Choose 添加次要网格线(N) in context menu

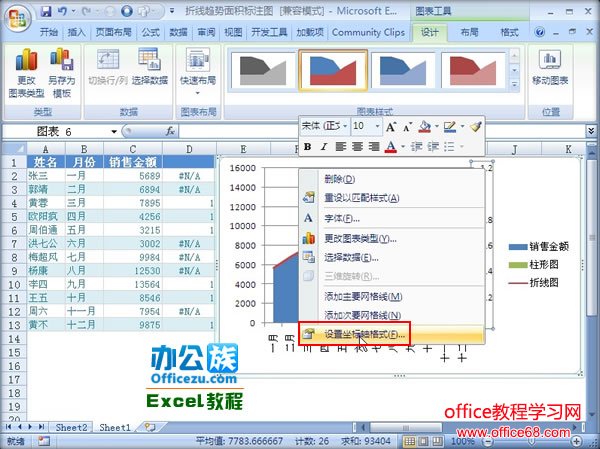[x=392, y=315]
